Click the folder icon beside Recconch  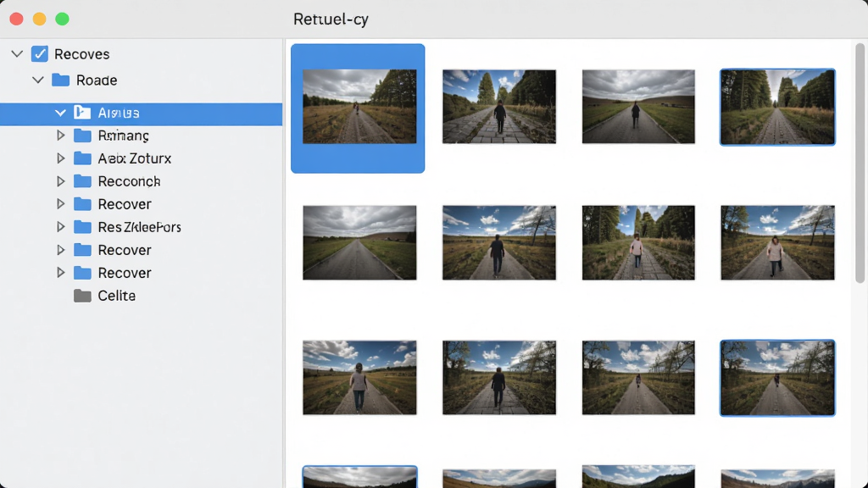(82, 181)
